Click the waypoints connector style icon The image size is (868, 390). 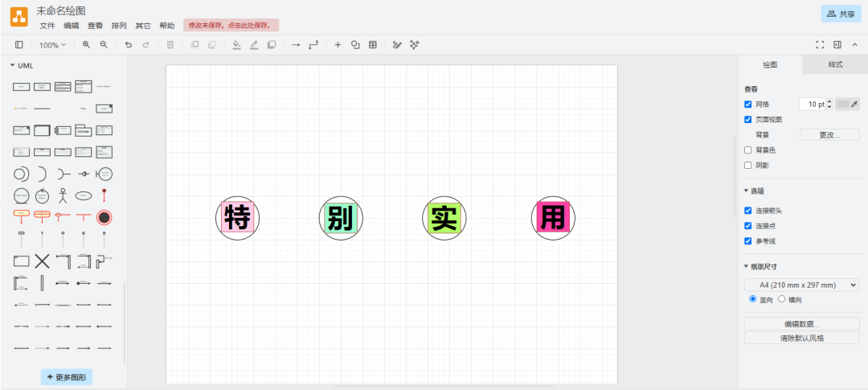313,45
